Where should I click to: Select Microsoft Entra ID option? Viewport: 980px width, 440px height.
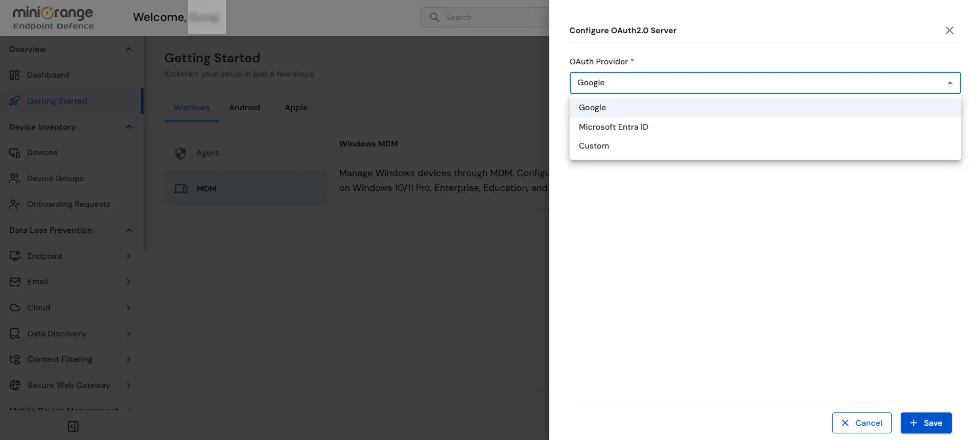tap(765, 127)
